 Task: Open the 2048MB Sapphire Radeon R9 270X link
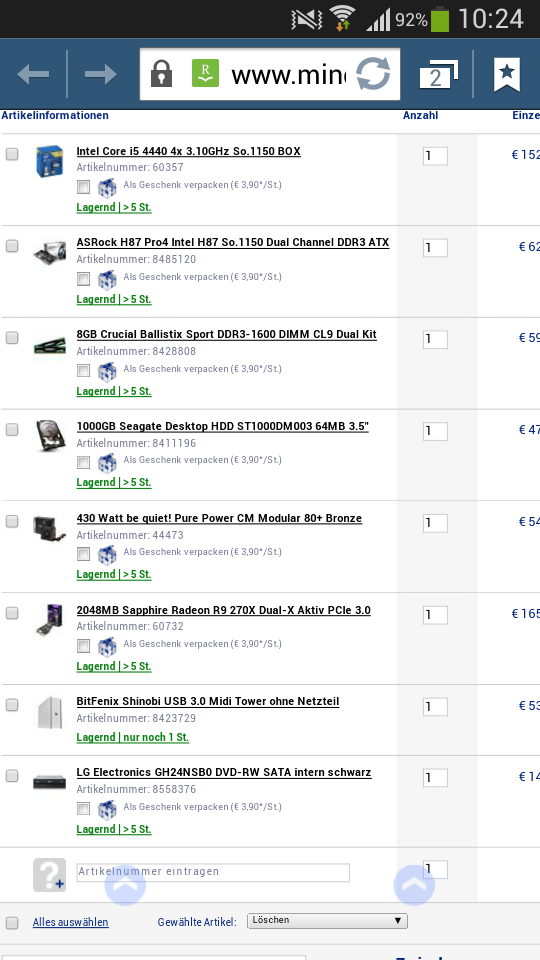tap(223, 610)
